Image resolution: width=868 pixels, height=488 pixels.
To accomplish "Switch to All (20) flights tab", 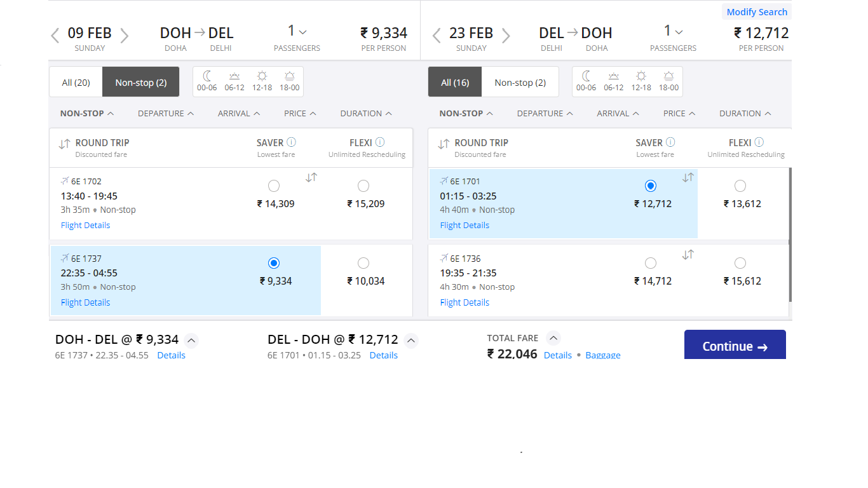I will click(76, 83).
